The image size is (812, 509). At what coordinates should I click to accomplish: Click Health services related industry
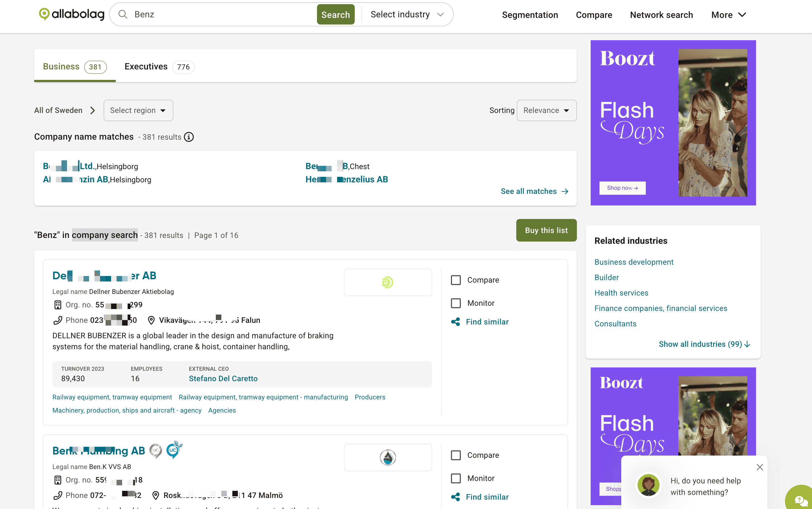click(621, 293)
